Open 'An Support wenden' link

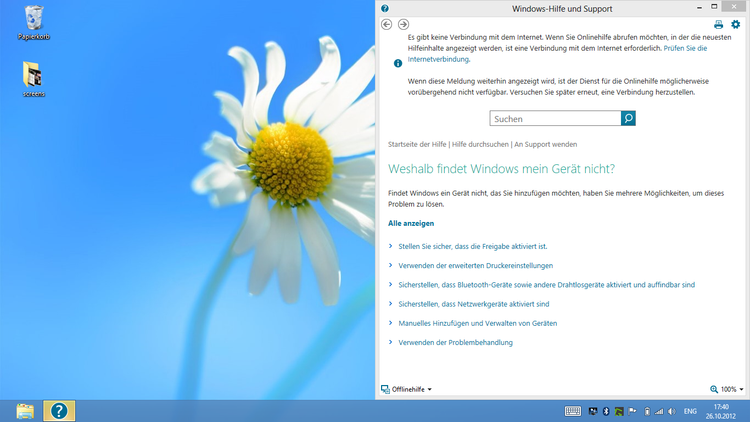click(x=545, y=145)
